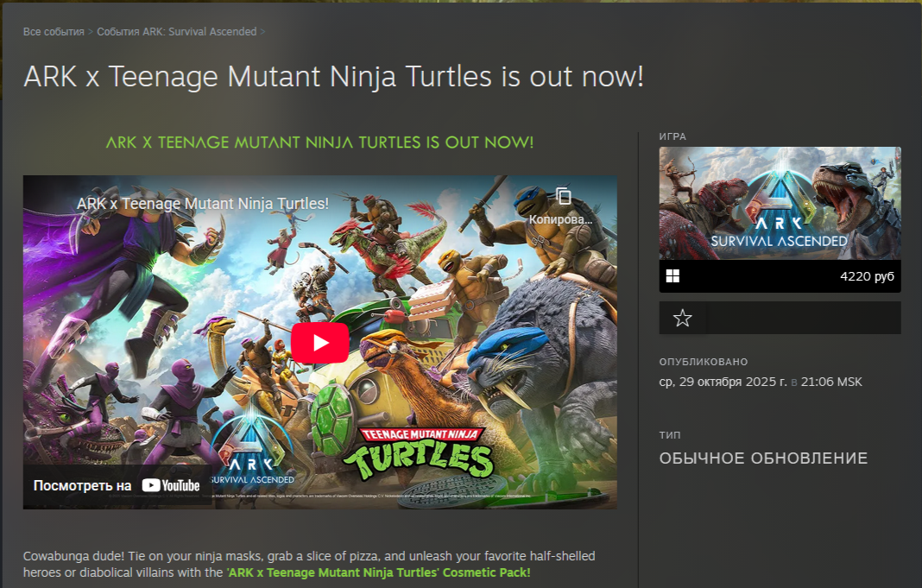The height and width of the screenshot is (588, 922).
Task: Click the ИГРА section label
Action: [673, 136]
